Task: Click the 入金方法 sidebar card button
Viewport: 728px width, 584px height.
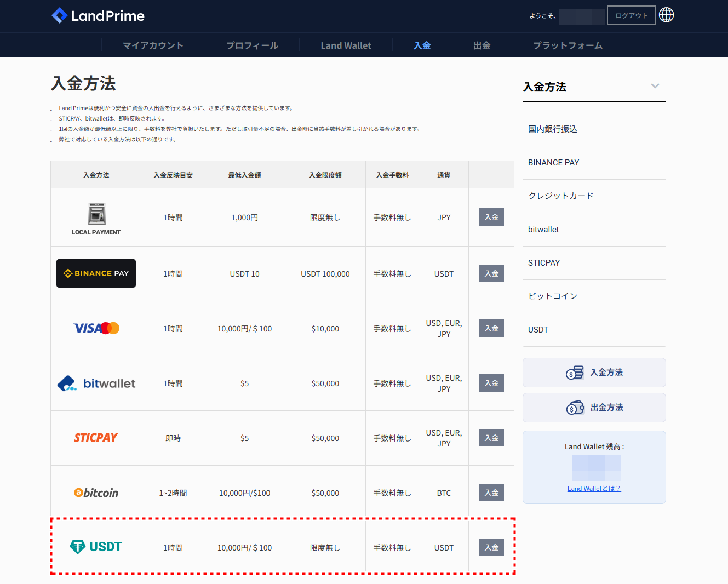Action: point(594,373)
